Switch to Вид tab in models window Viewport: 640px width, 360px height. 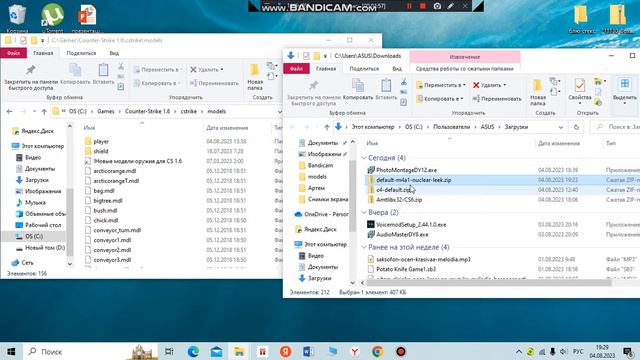click(114, 53)
